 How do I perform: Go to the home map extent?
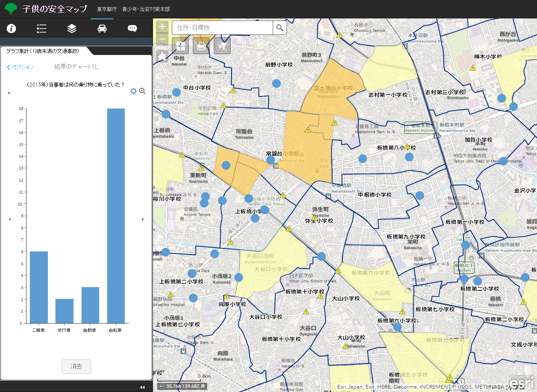click(x=162, y=56)
